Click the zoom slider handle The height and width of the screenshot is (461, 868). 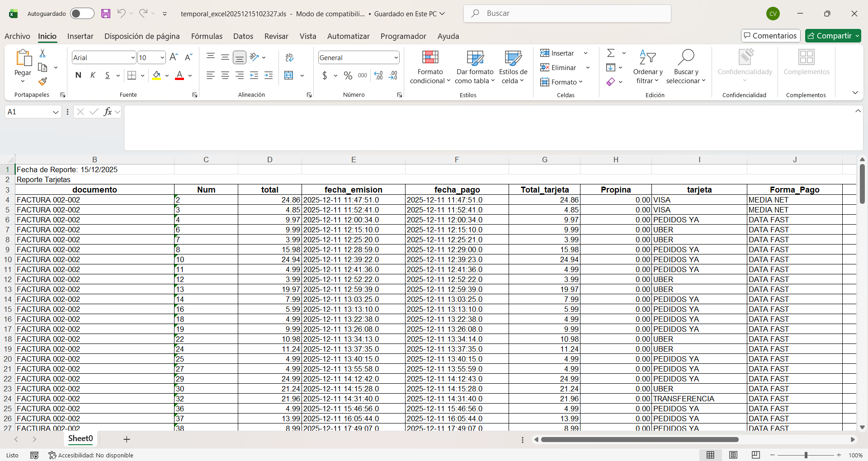(806, 455)
